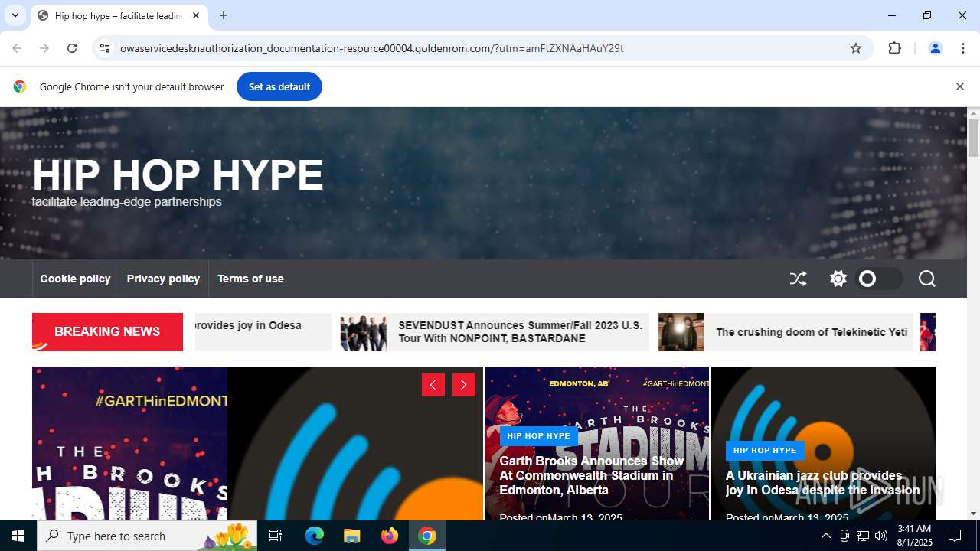Open The crushing doom of Telekinetic Yeti
Screen dimensions: 980x551
[812, 332]
